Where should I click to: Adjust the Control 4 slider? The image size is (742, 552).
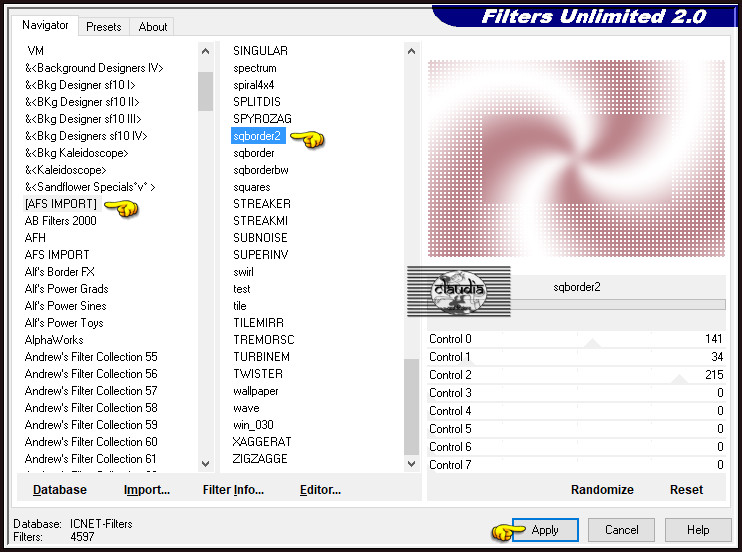[576, 411]
